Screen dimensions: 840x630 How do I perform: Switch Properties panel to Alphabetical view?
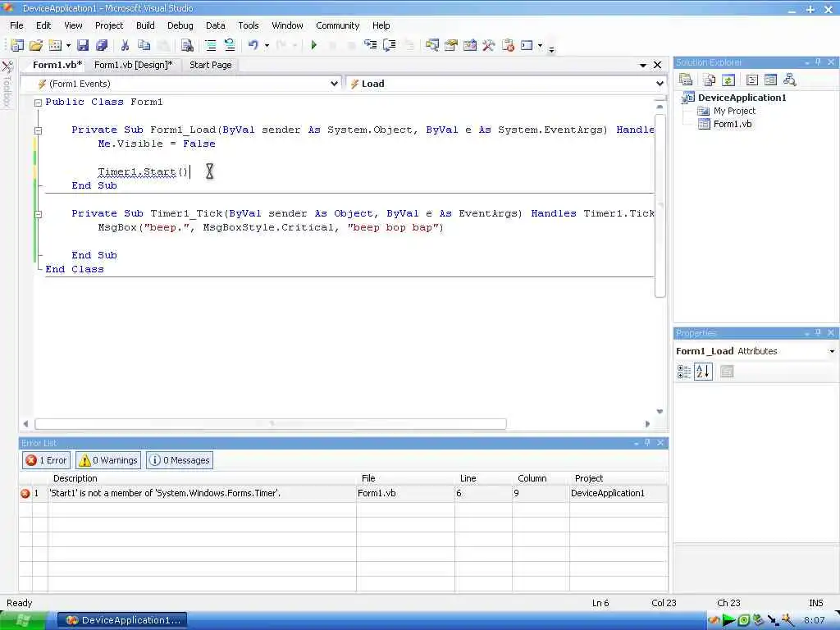[703, 372]
